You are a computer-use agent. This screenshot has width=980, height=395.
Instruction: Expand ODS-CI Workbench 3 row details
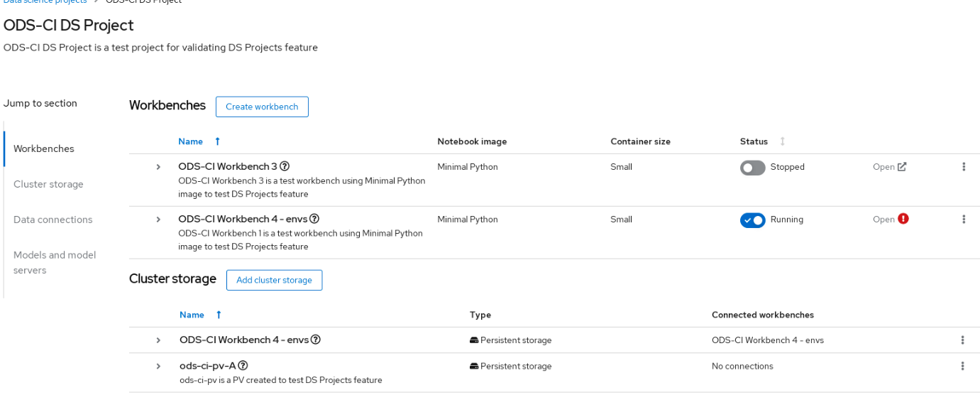[x=158, y=167]
